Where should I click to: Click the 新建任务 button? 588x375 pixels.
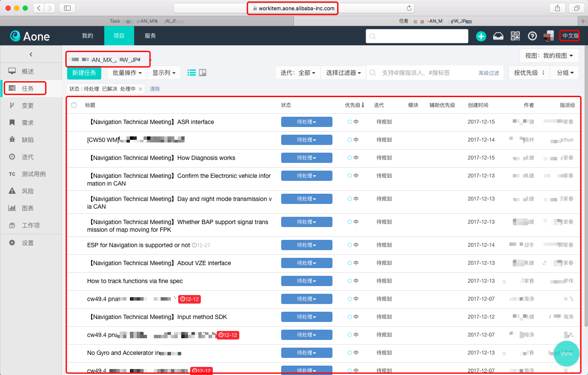pos(84,73)
